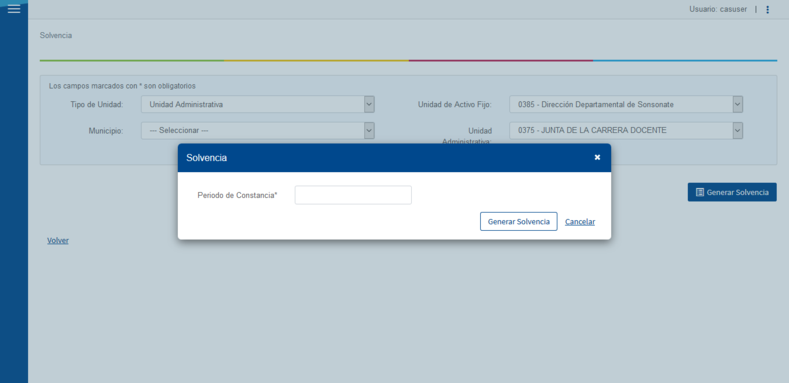This screenshot has width=789, height=383.
Task: Close the Solvencia dialog with the X
Action: click(597, 158)
